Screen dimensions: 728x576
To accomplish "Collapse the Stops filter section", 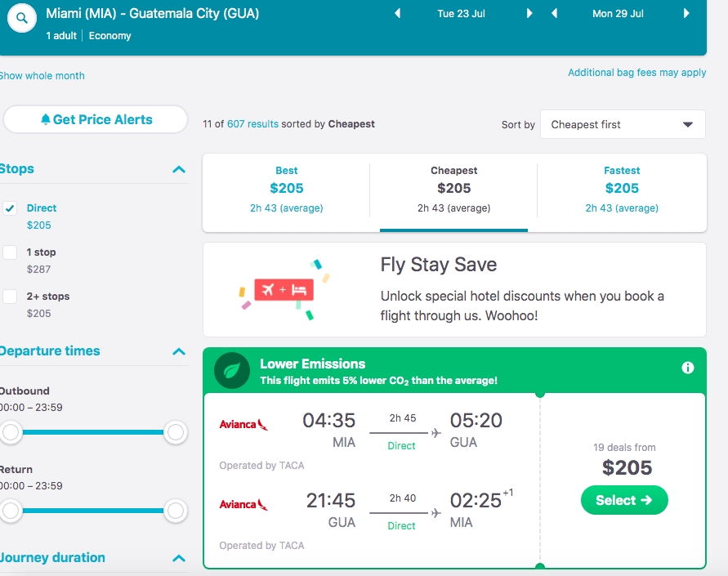I will pos(179,169).
